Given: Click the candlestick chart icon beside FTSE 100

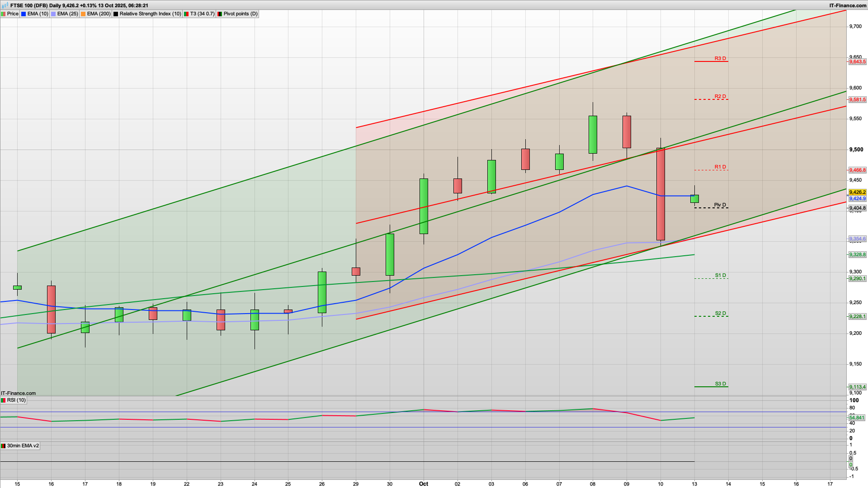Looking at the screenshot, I should tap(5, 5).
